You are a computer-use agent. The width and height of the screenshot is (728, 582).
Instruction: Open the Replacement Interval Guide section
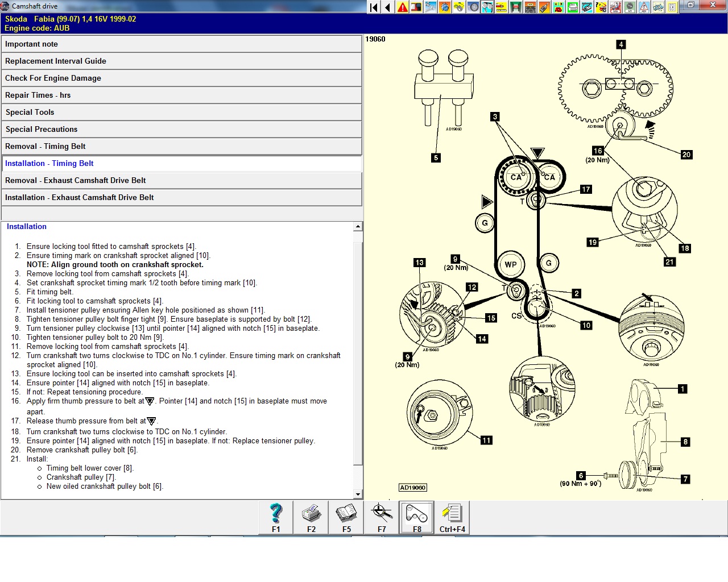click(x=181, y=61)
